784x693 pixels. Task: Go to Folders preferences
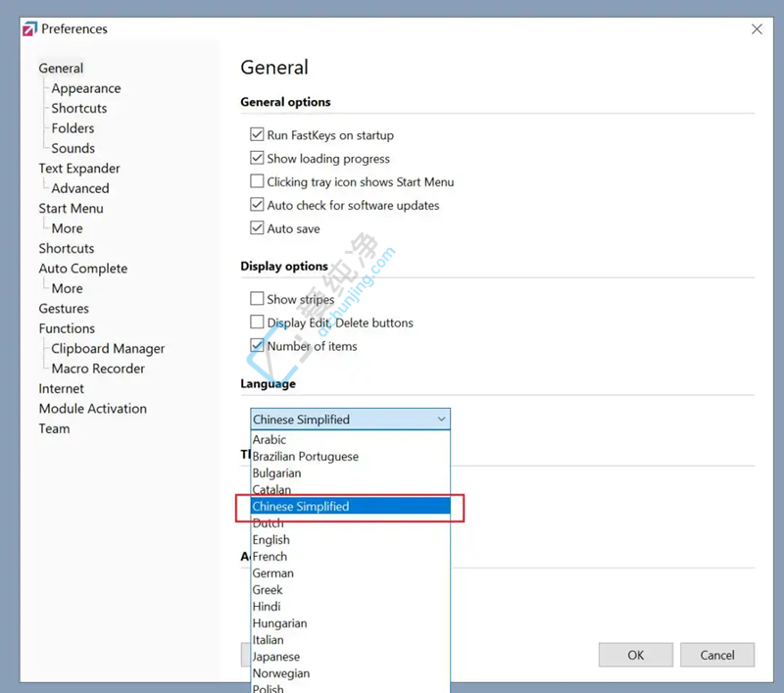coord(73,128)
